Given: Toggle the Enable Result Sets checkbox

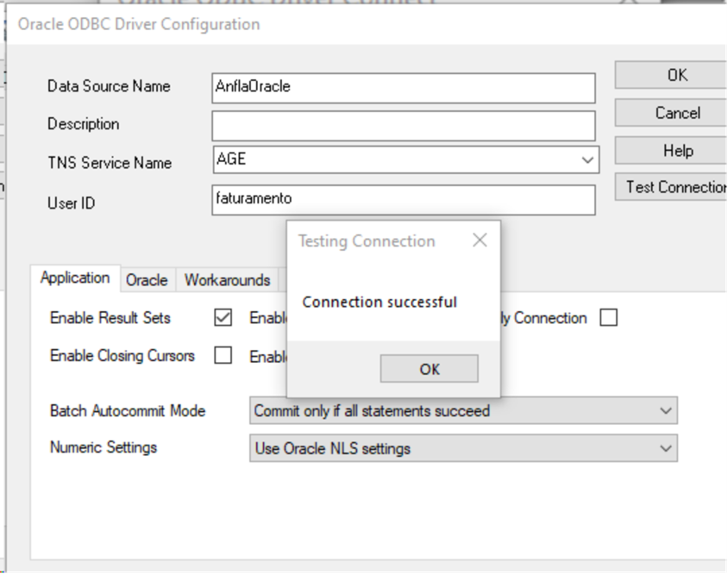Looking at the screenshot, I should (x=223, y=318).
